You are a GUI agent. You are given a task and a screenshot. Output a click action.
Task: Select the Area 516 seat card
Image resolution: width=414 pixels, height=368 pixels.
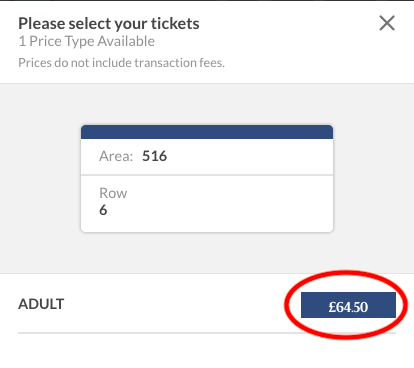(207, 179)
